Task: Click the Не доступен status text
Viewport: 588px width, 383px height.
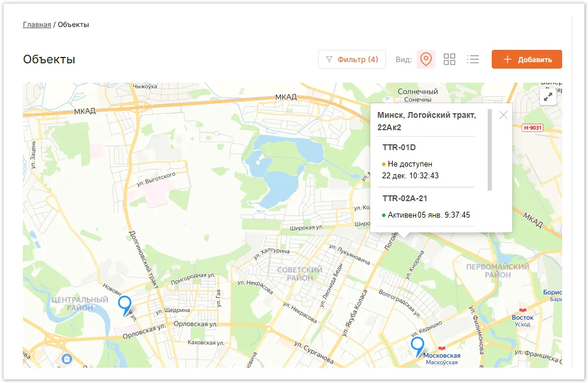Action: pos(410,164)
